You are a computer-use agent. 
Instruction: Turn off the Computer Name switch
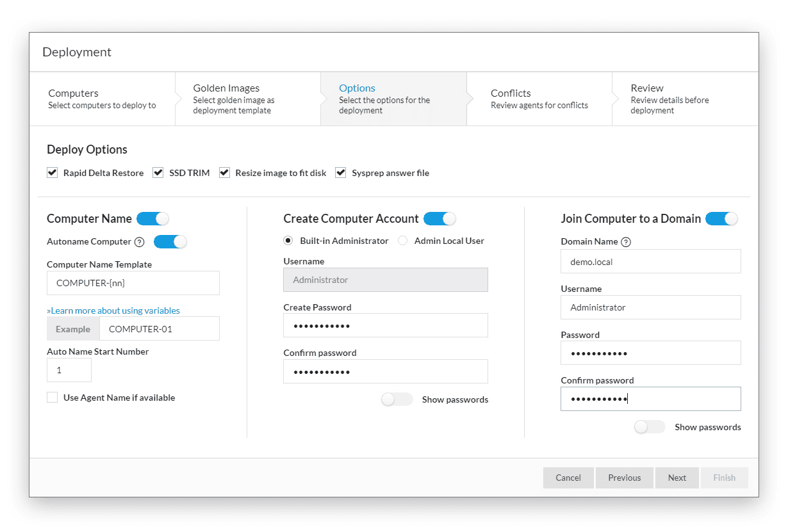(152, 219)
